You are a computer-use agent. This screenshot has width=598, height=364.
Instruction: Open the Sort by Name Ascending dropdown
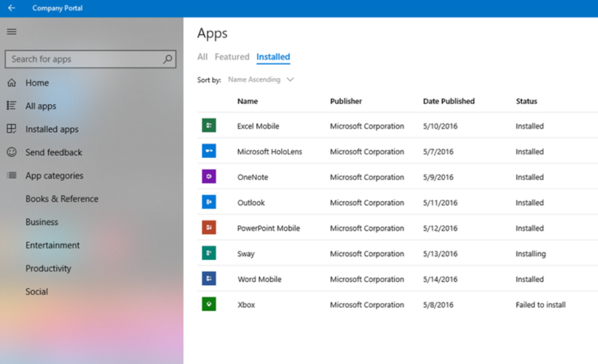coord(261,79)
